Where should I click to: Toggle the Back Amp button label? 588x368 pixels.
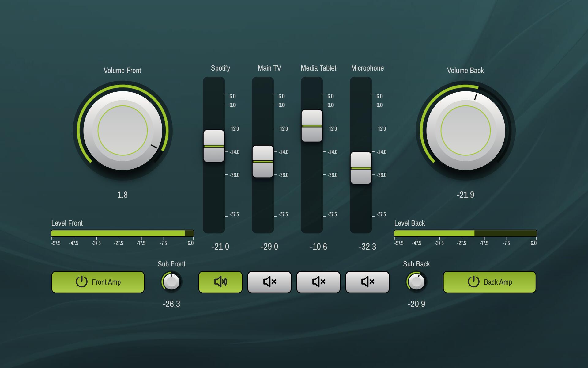coord(498,282)
